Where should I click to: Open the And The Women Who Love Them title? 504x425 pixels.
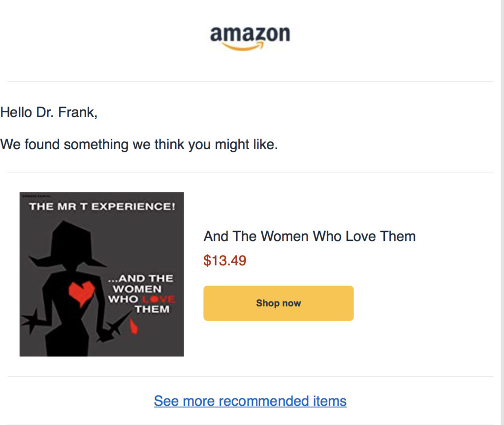(x=309, y=236)
